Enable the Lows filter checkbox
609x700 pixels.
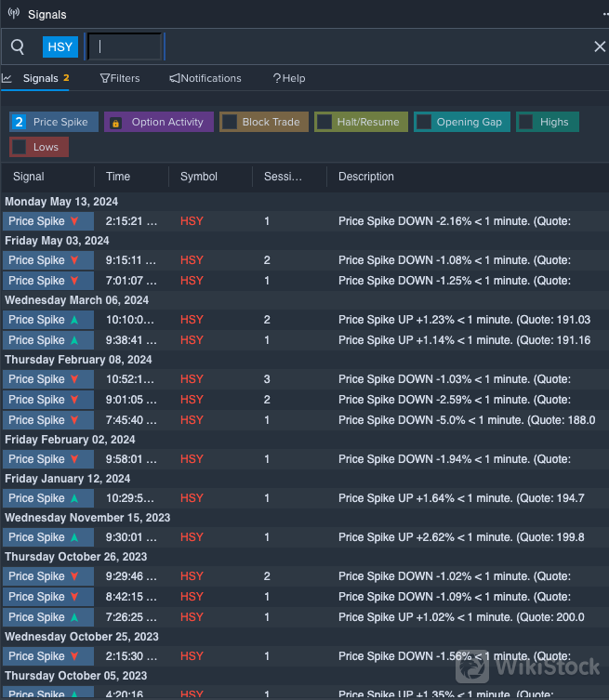[20, 147]
